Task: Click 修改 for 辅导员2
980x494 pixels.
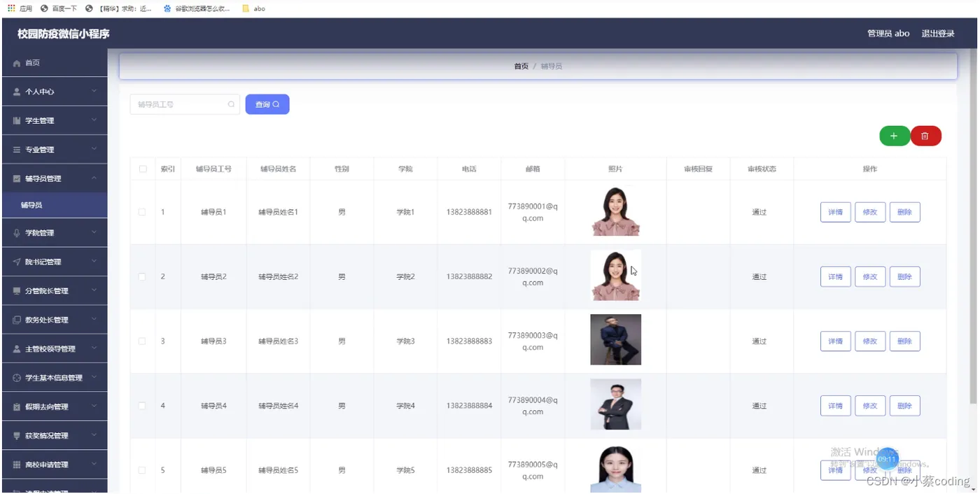Action: [x=870, y=276]
